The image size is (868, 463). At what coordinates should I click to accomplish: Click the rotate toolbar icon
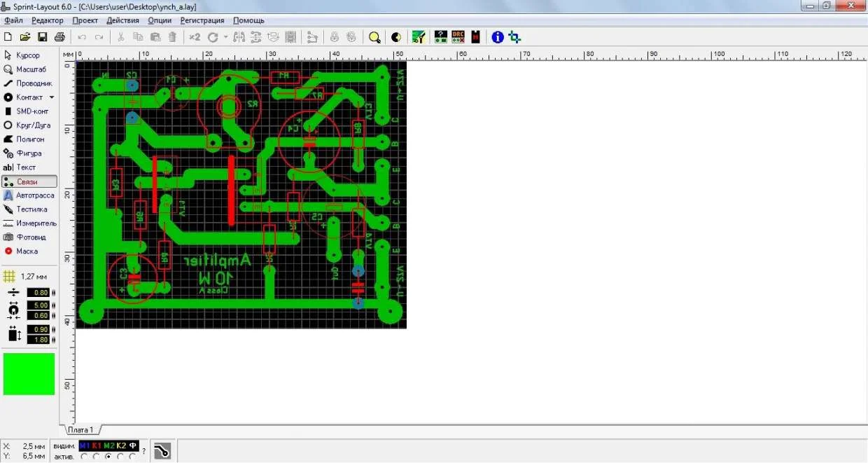tap(213, 37)
